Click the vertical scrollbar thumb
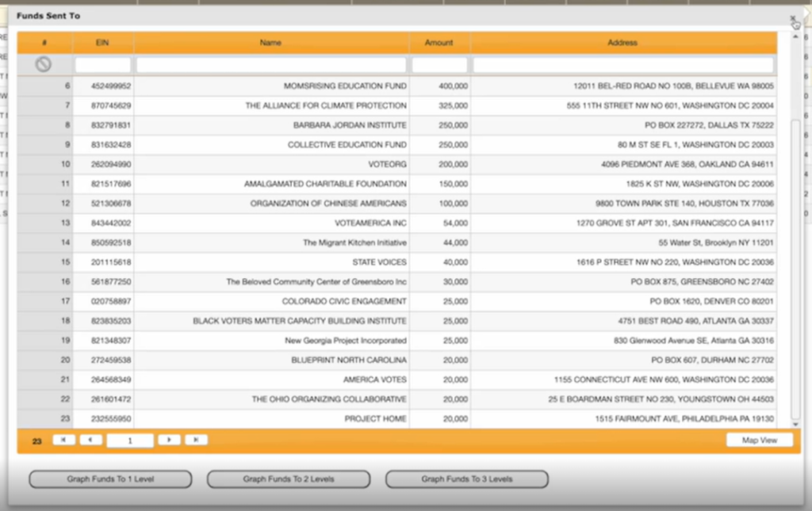Viewport: 812px width, 511px height. 796,269
